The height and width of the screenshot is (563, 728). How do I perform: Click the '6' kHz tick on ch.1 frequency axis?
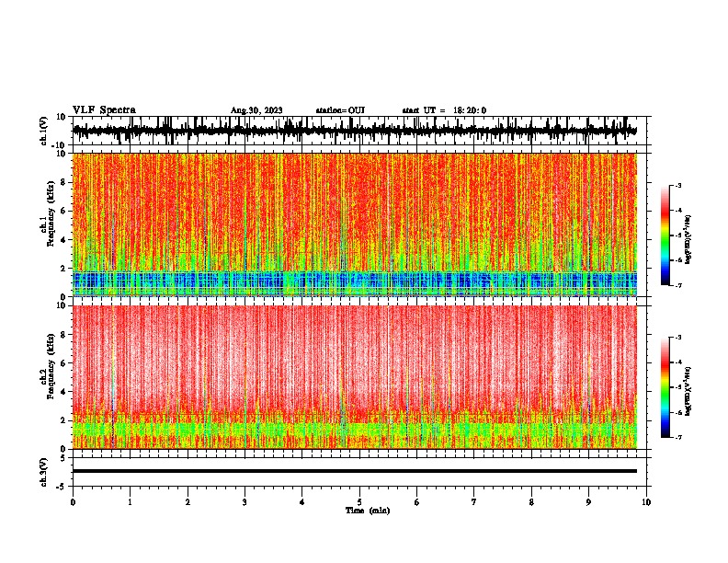pyautogui.click(x=63, y=211)
